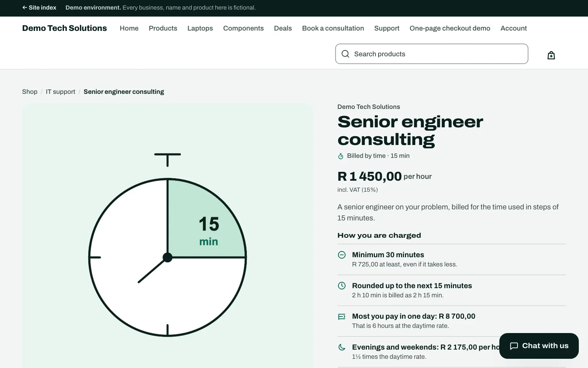
Task: Open the Components menu item
Action: point(243,28)
